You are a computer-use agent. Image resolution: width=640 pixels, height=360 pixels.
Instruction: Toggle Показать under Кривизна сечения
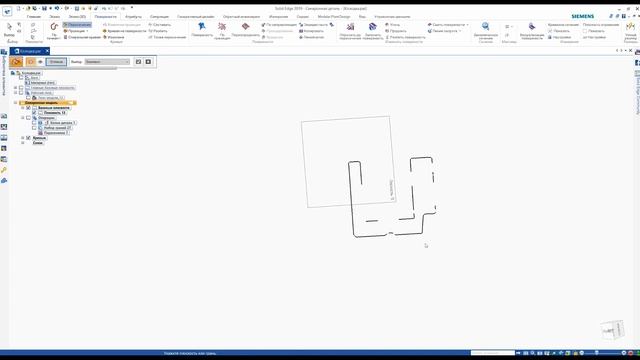(x=559, y=31)
